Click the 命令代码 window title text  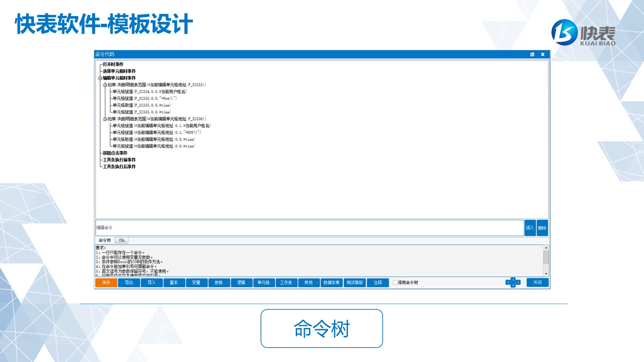click(x=105, y=54)
